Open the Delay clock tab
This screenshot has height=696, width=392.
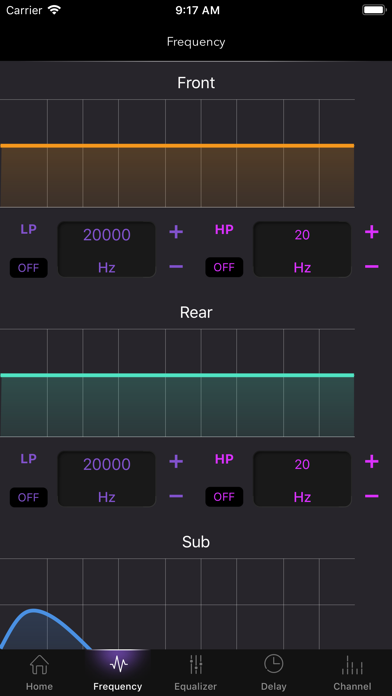[x=273, y=672]
